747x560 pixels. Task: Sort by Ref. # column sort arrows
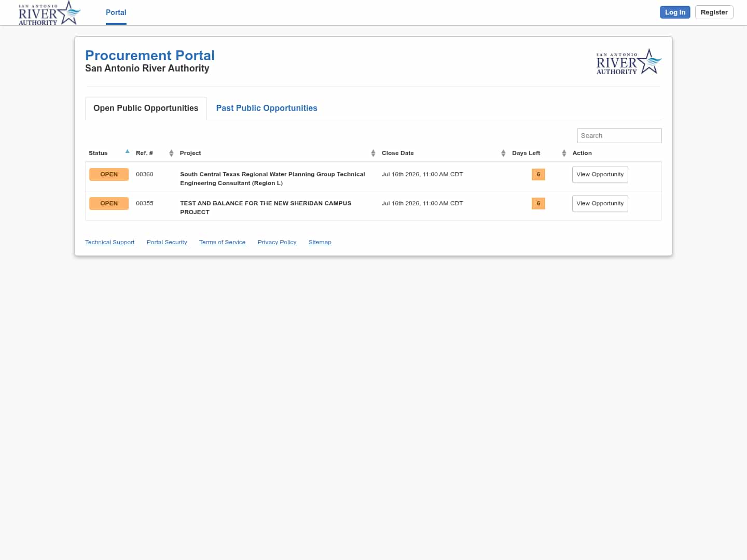point(171,153)
